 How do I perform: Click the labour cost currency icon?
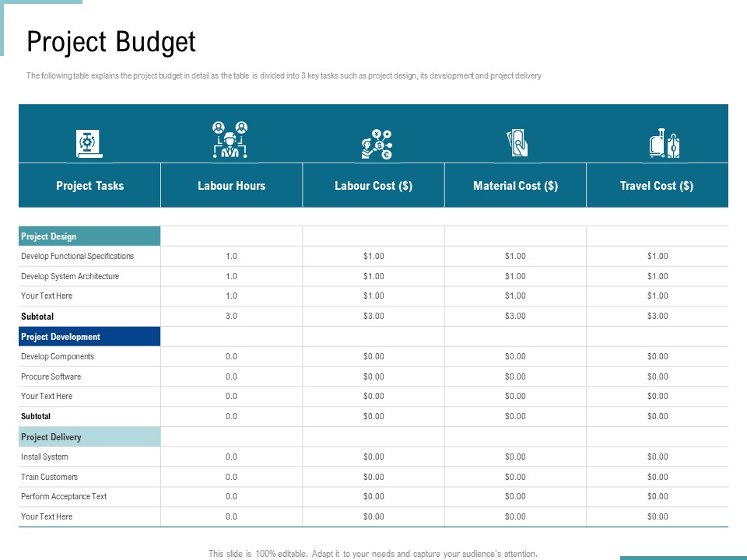[x=377, y=145]
